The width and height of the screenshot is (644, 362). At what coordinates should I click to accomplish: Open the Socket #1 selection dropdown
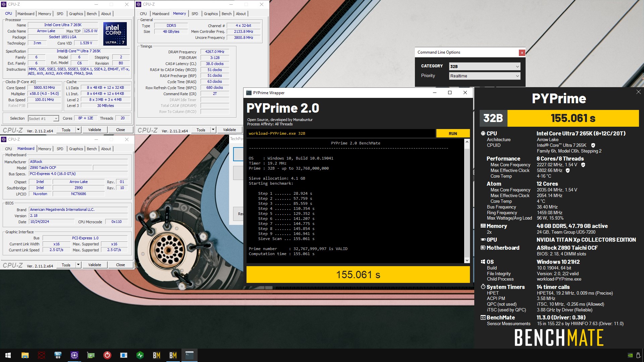(43, 119)
